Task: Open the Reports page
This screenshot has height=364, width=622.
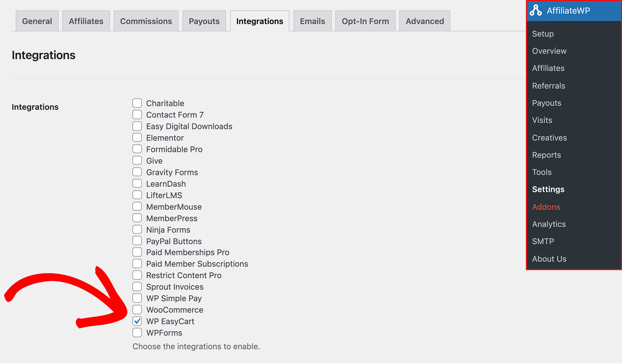Action: click(546, 155)
